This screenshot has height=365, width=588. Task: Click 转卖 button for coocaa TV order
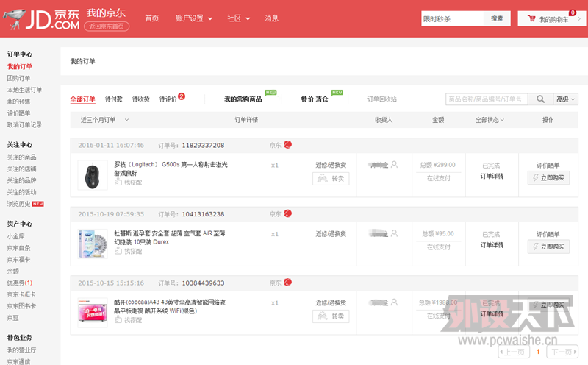click(x=331, y=316)
